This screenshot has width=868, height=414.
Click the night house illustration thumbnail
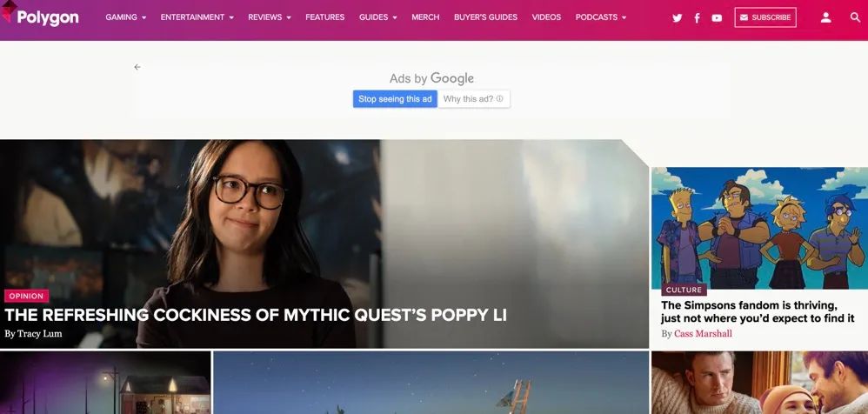pos(105,383)
